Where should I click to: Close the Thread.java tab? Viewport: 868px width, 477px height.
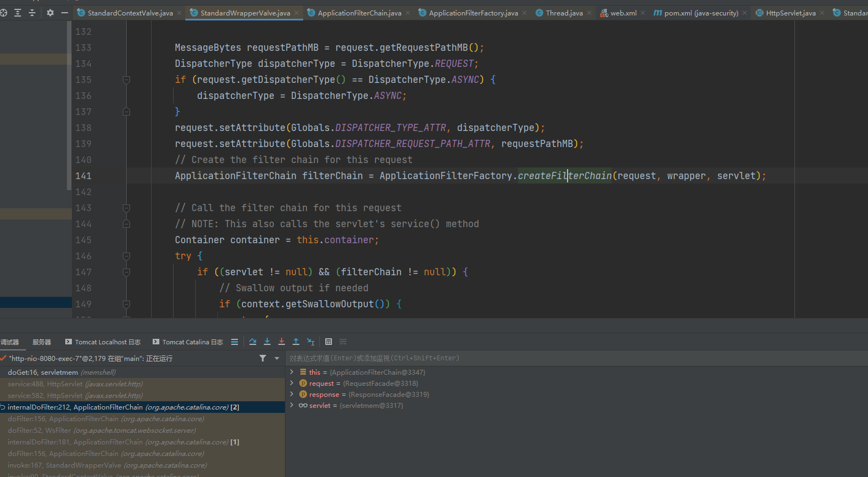click(589, 13)
